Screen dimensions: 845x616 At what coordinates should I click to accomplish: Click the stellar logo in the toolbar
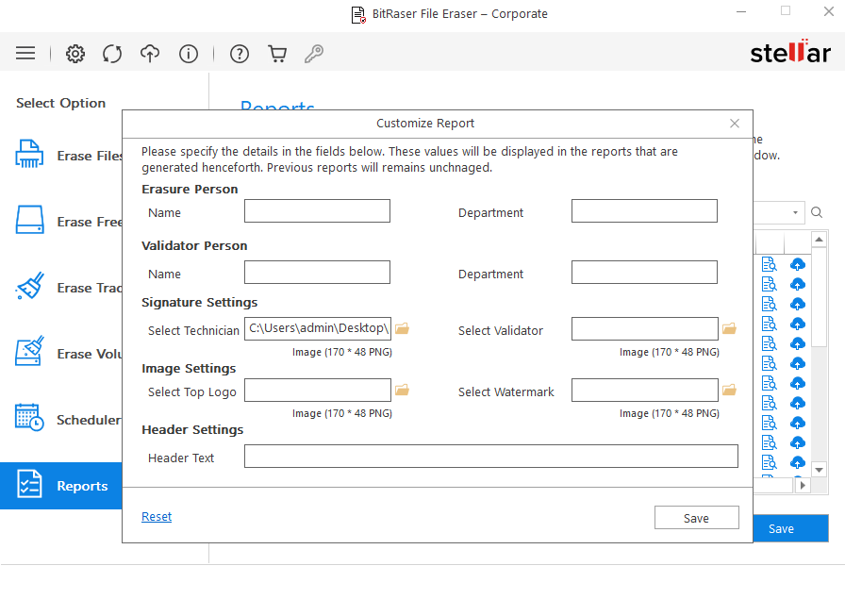[x=790, y=52]
